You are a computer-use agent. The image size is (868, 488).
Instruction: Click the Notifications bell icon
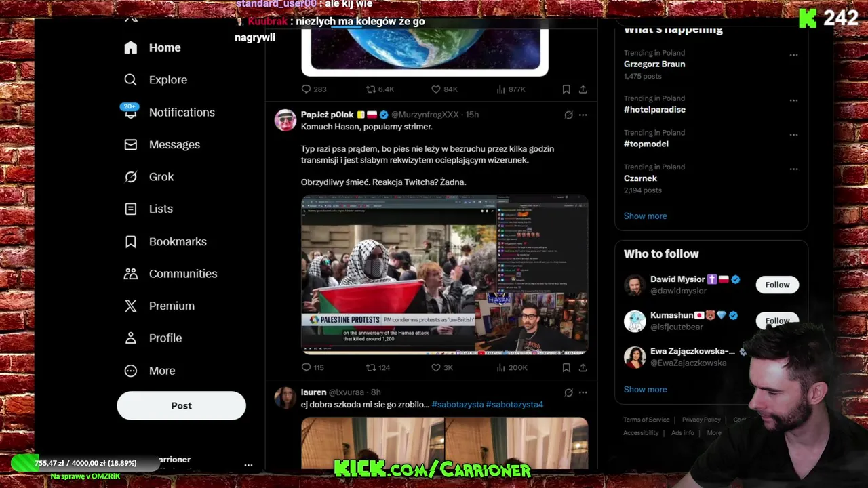pyautogui.click(x=130, y=113)
